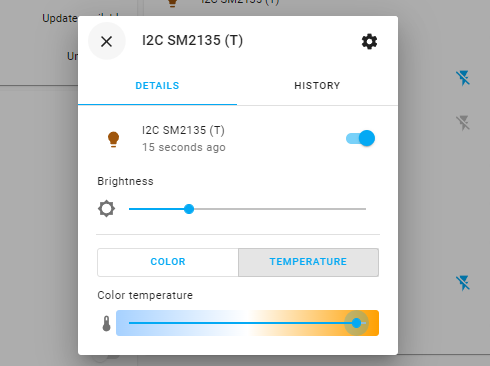Choose the TEMPERATURE mode button
This screenshot has height=366, width=490.
point(308,262)
